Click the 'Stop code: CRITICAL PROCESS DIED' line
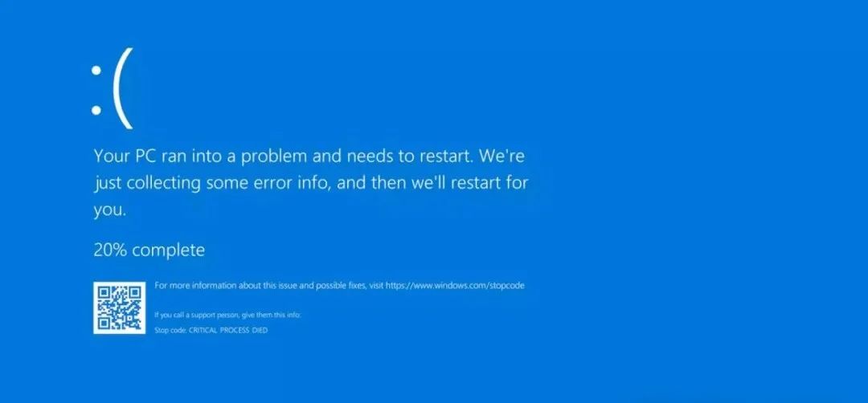The image size is (868, 403). point(211,331)
